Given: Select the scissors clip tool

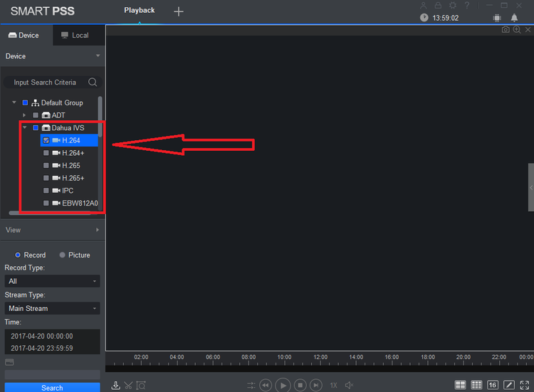Looking at the screenshot, I should click(x=128, y=385).
